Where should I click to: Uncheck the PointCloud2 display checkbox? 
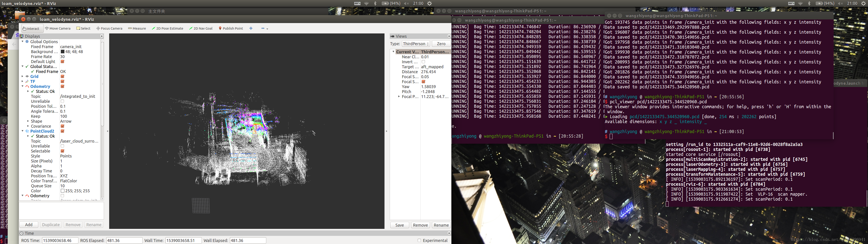(62, 131)
